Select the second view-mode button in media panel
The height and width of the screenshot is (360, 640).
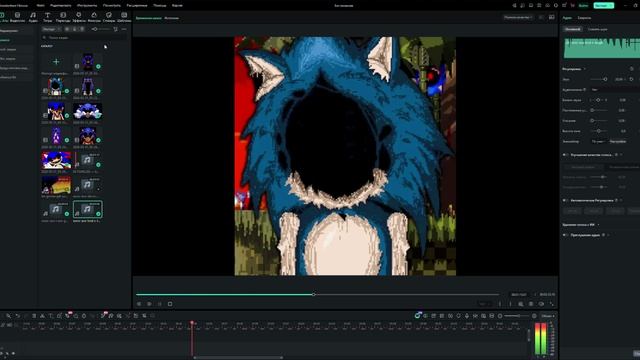tap(75, 29)
